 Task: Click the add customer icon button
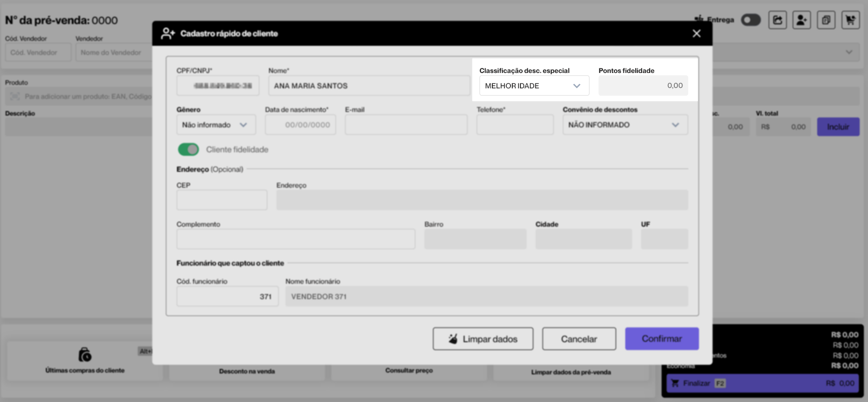click(801, 20)
